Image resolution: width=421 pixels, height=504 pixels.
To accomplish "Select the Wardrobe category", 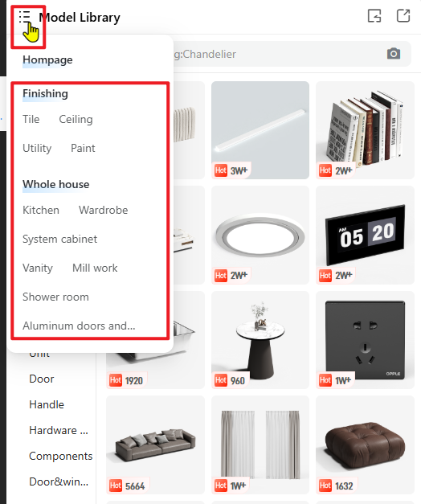I will coord(103,211).
